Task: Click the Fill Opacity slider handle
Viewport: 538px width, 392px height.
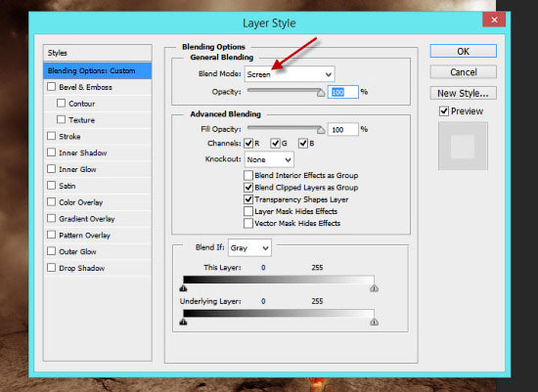Action: 321,130
